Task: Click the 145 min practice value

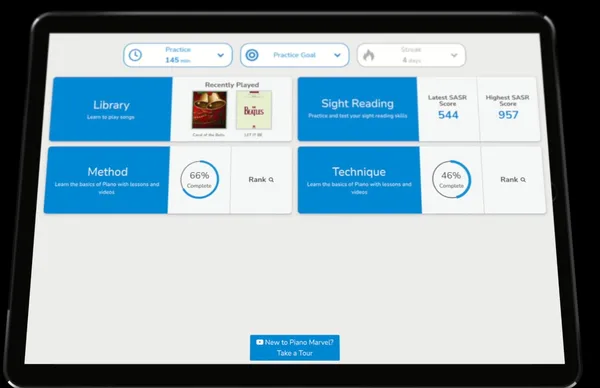Action: point(178,60)
